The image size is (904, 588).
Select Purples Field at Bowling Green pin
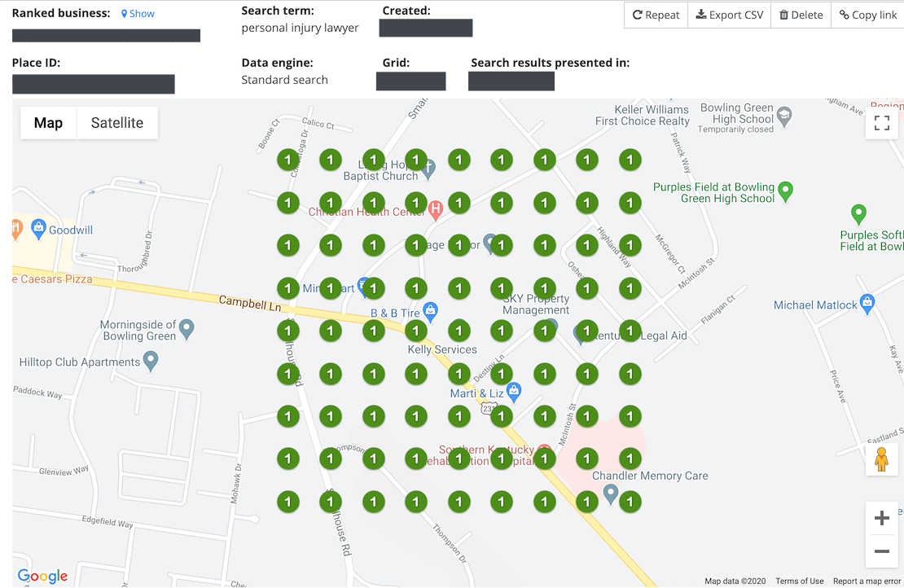pyautogui.click(x=785, y=191)
